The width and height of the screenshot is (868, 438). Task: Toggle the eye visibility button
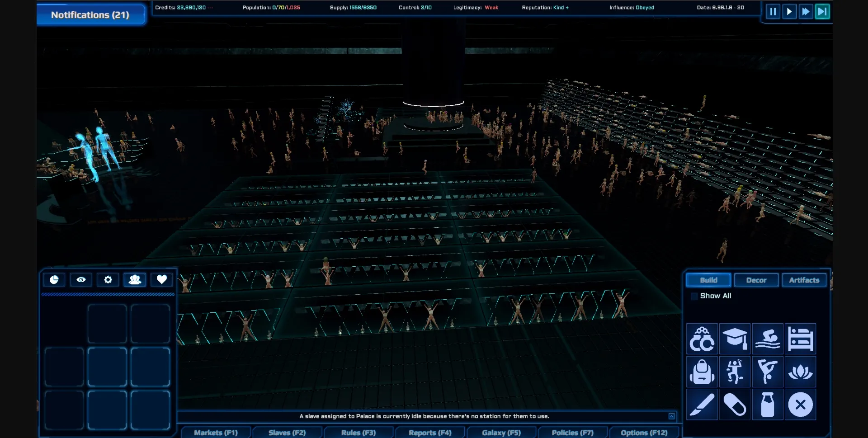(x=81, y=280)
